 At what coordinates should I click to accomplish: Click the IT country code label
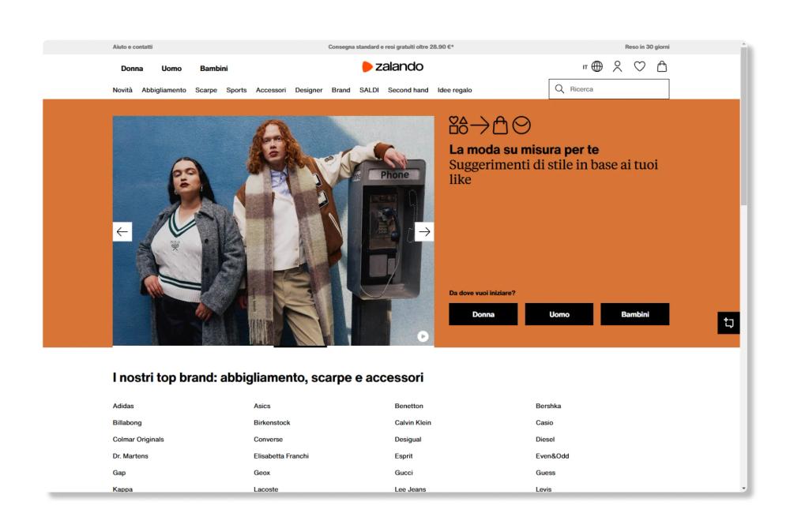tap(585, 67)
